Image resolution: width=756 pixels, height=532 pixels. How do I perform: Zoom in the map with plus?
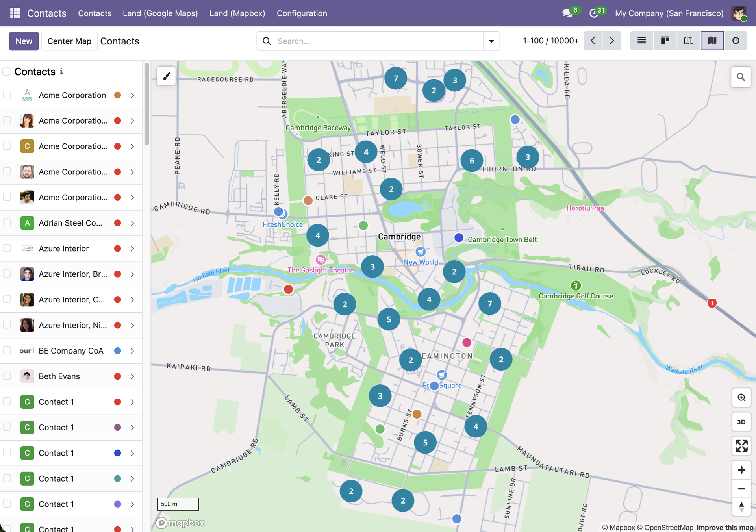(741, 470)
